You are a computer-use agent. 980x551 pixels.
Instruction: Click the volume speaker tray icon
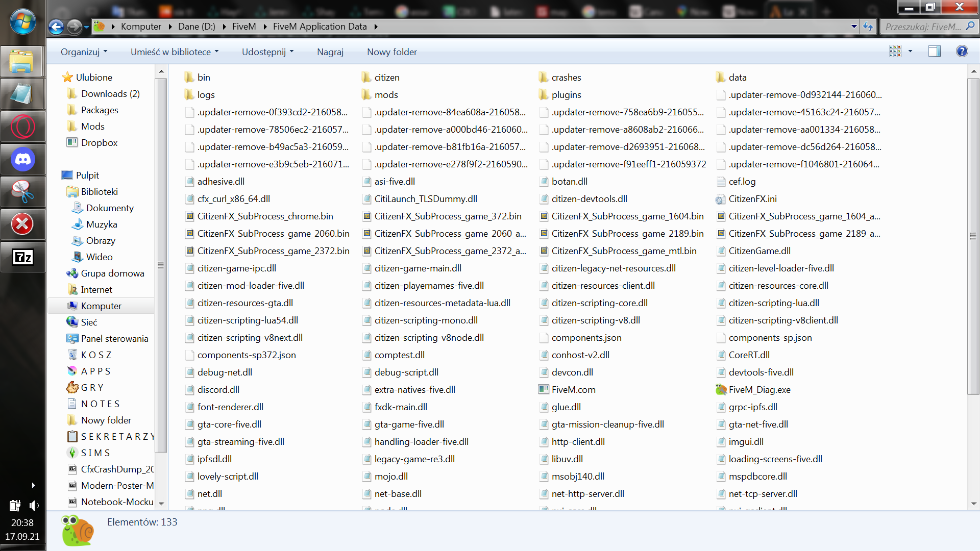coord(34,506)
